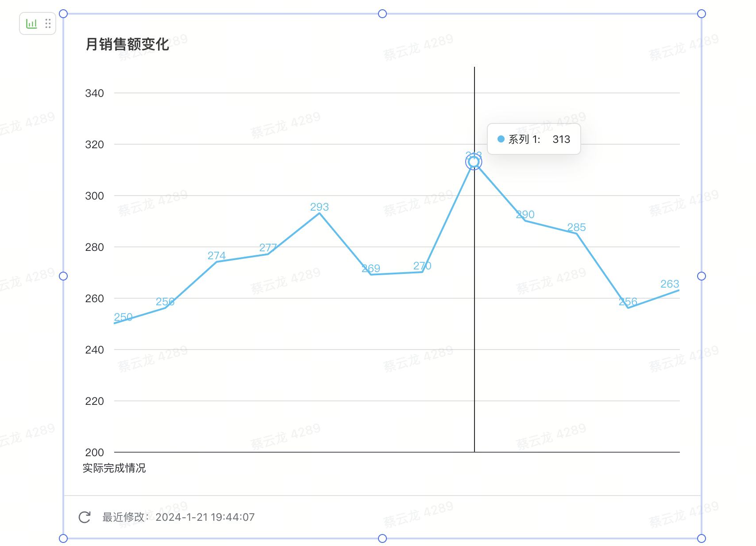
Task: Click the 系列 1: 313 tooltip box
Action: tap(534, 139)
